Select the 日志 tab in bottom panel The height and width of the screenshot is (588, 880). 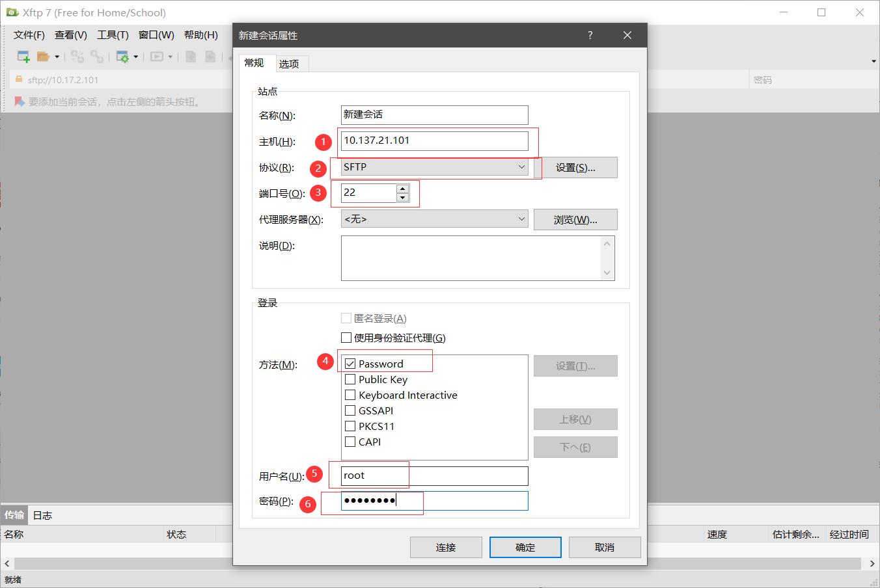click(x=42, y=515)
